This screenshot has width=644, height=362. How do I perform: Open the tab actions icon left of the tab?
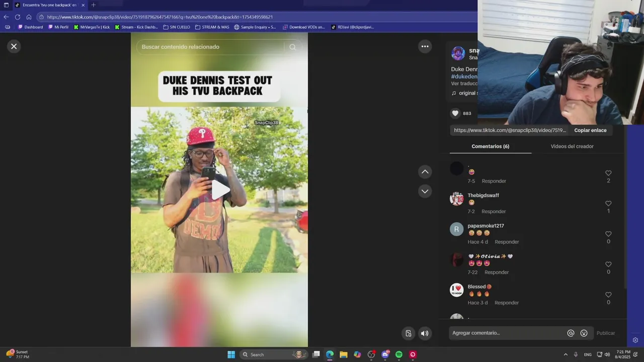point(6,5)
